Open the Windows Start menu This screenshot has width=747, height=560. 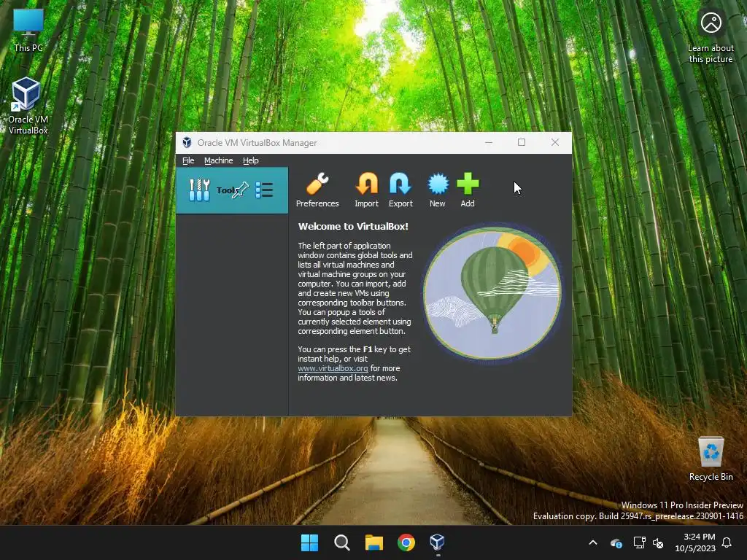pyautogui.click(x=309, y=542)
